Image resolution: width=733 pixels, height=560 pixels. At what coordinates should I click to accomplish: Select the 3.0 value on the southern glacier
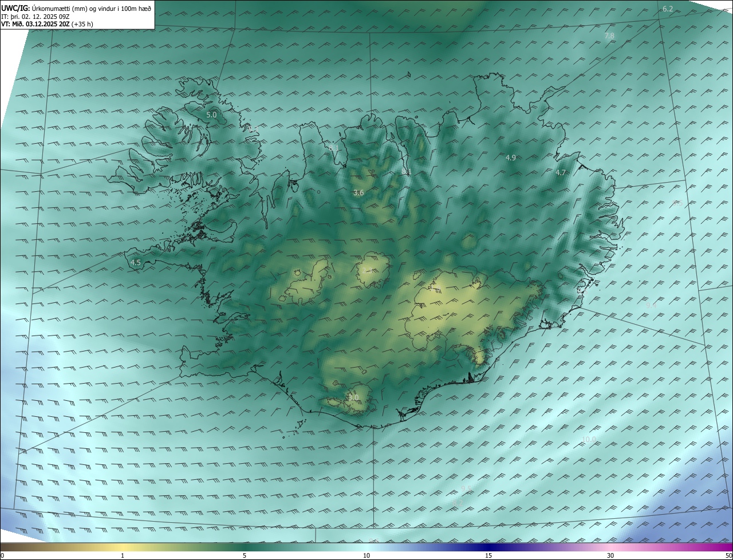(x=353, y=397)
